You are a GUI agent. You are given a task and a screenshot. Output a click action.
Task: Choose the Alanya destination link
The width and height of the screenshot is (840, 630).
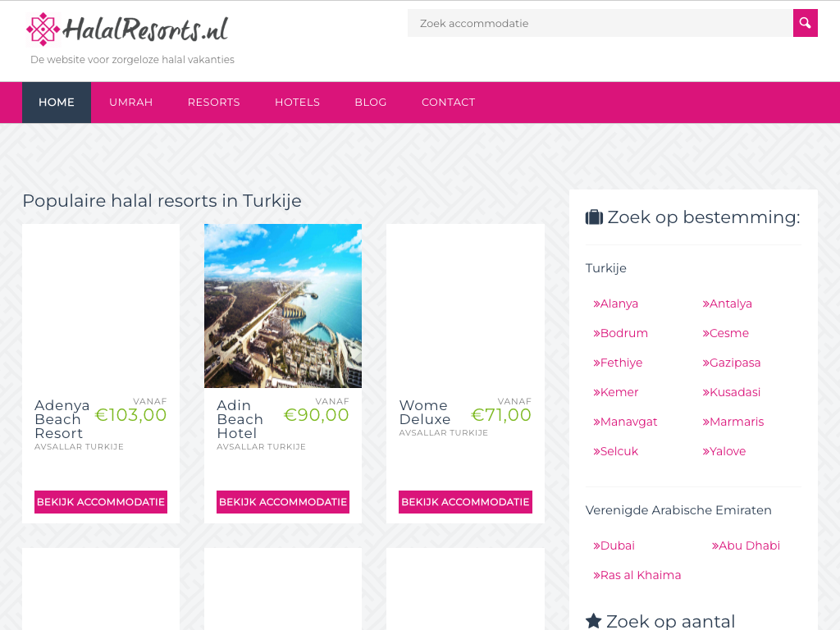pyautogui.click(x=619, y=304)
